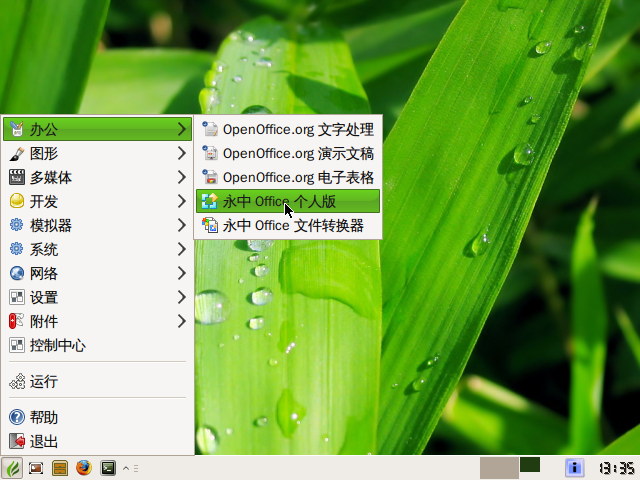Select 运行 run command entry

coord(97,382)
